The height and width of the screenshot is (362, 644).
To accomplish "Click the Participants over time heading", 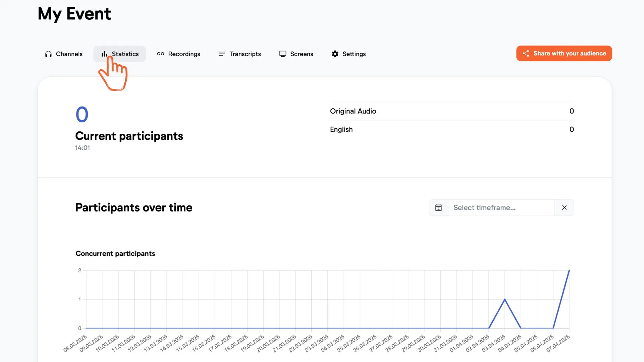I will pos(134,208).
